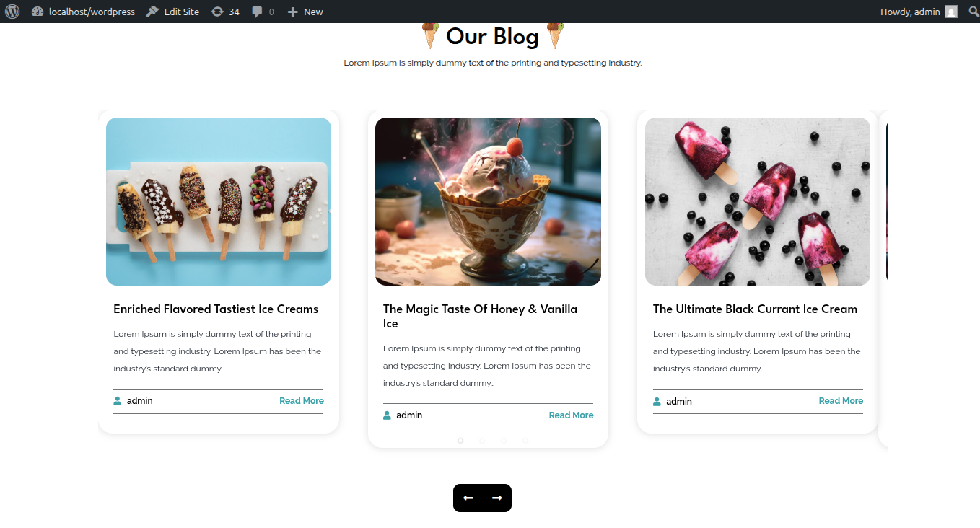Click the chocolate popsicles post image

click(x=219, y=201)
